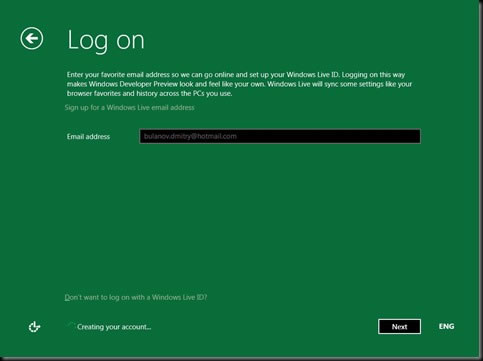This screenshot has width=483, height=361.
Task: Click the Log on heading text
Action: pyautogui.click(x=106, y=41)
